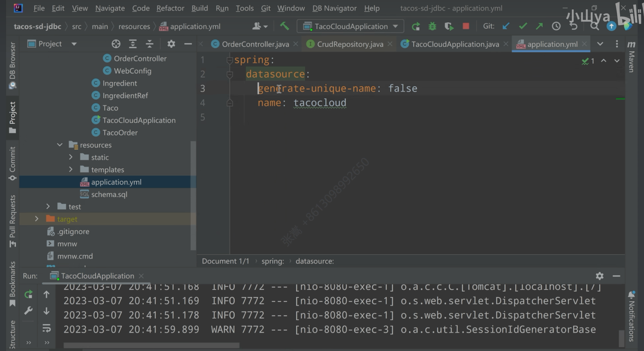
Task: Toggle the Project side tab
Action: coord(12,117)
